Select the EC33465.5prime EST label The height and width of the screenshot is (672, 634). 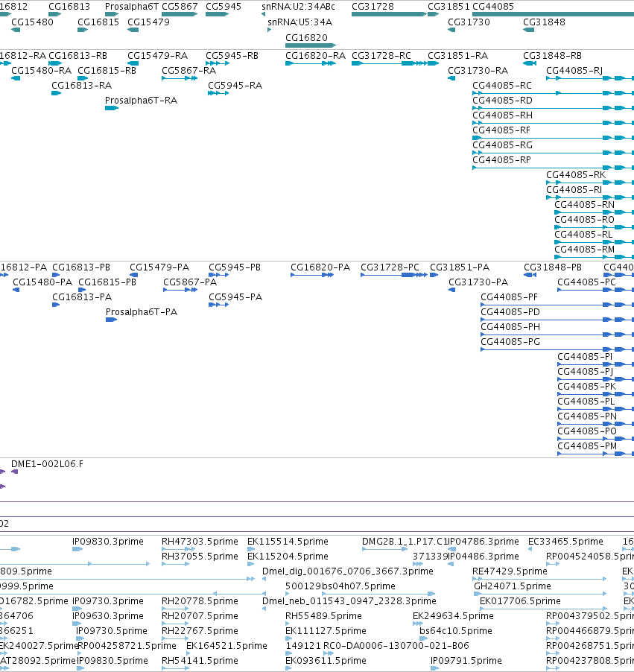[565, 542]
